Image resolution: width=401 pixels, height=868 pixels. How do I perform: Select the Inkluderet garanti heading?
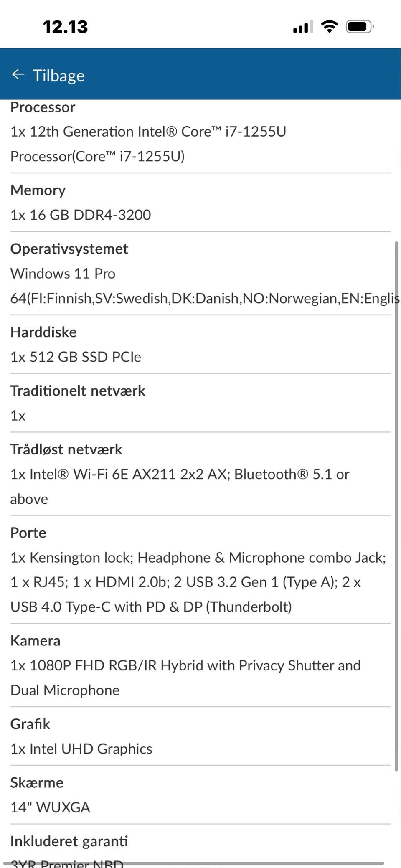(x=69, y=841)
